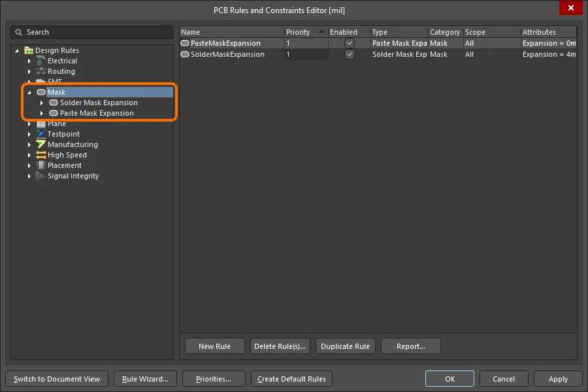The image size is (588, 392).
Task: Click the Delete Rule(s) button
Action: [x=280, y=346]
